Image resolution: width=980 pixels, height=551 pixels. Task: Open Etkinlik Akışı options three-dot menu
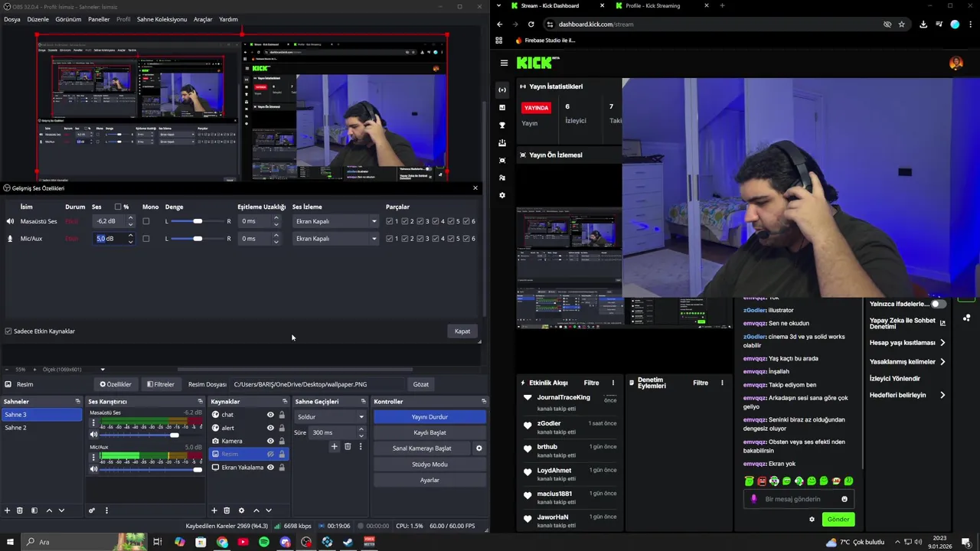(612, 383)
